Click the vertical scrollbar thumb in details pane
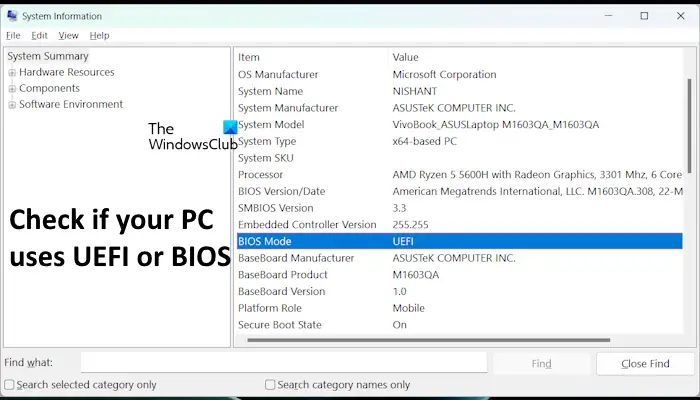The height and width of the screenshot is (400, 700). tap(690, 126)
